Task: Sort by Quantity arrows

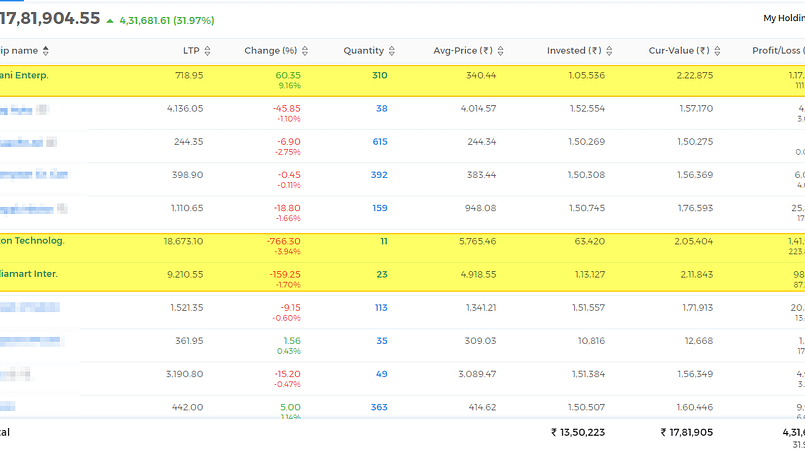Action: 392,51
